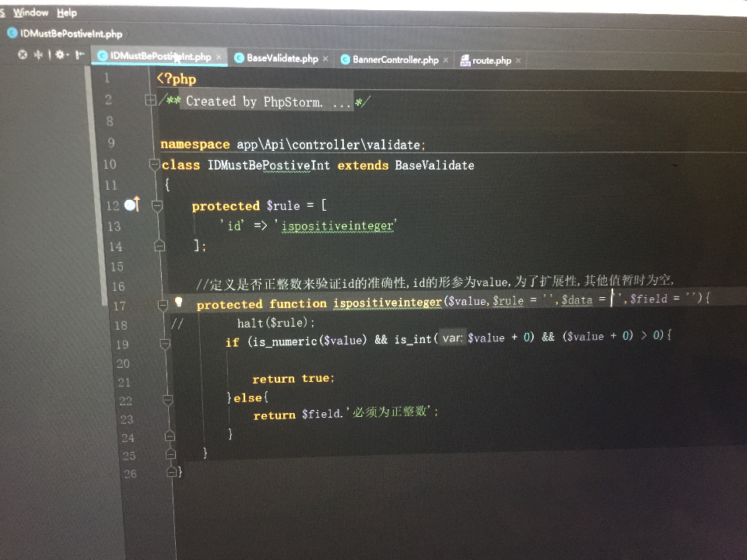This screenshot has height=560, width=747.
Task: Click the fold end marker on line 25
Action: [x=170, y=453]
